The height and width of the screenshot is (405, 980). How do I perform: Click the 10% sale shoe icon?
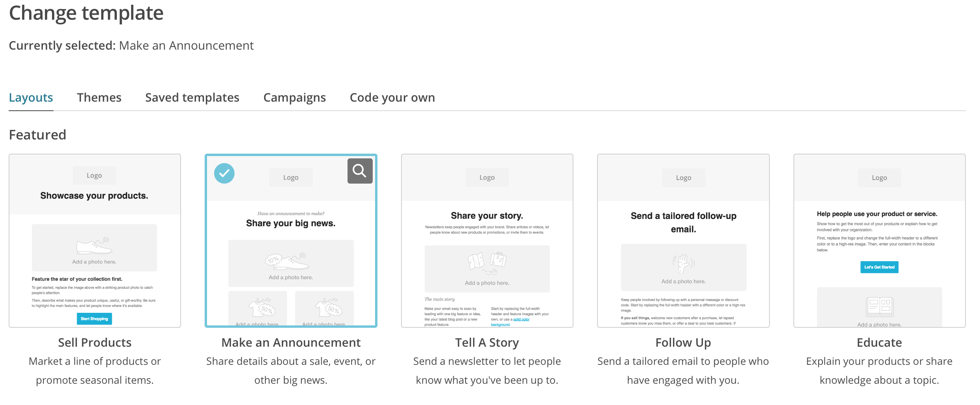pos(287,260)
